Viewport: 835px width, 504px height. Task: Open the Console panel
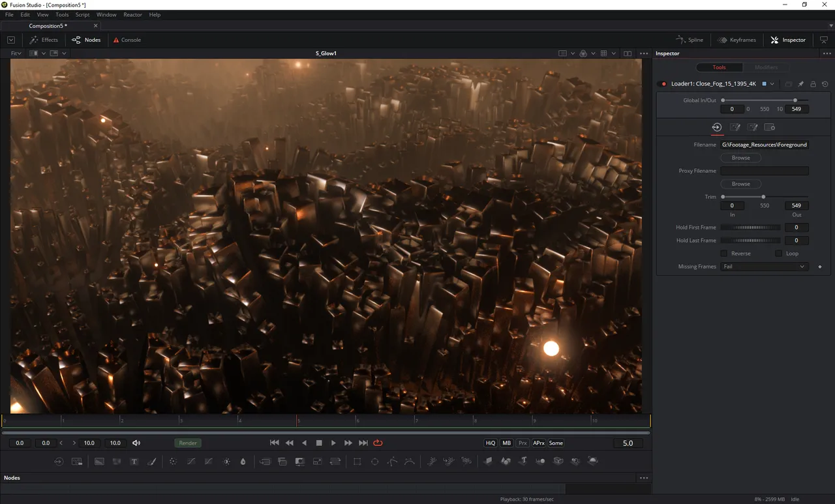click(x=127, y=40)
